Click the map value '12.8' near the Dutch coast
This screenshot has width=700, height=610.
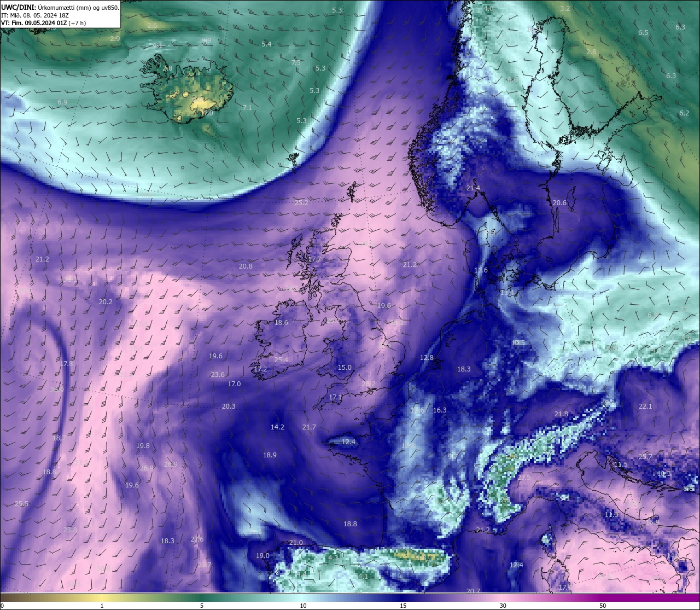point(427,358)
